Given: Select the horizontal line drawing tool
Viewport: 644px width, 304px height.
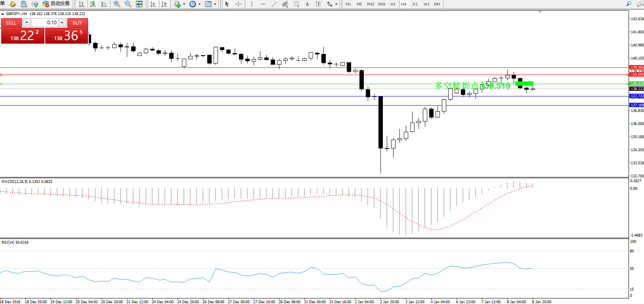Looking at the screenshot, I should pos(263,4).
